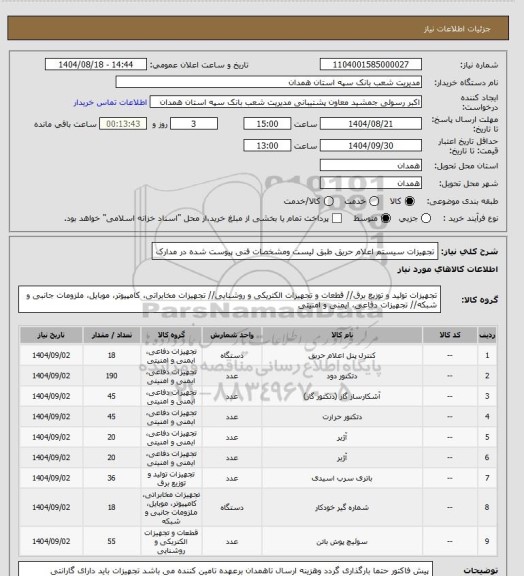Click quantity 36 in the battery row

coord(112,478)
